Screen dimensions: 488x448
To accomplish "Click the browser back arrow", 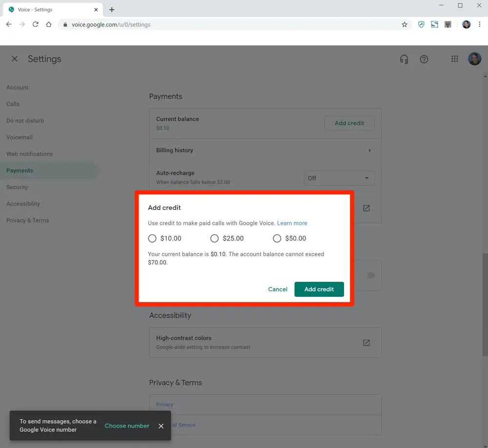I will coord(9,24).
